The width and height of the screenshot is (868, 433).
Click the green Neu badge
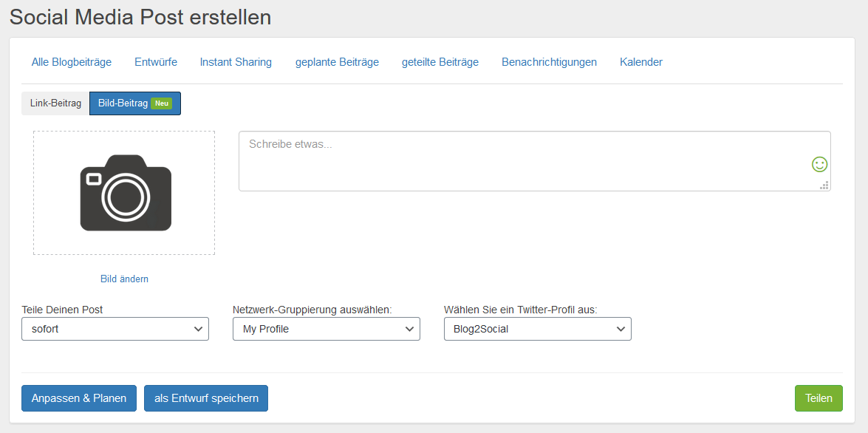[161, 103]
